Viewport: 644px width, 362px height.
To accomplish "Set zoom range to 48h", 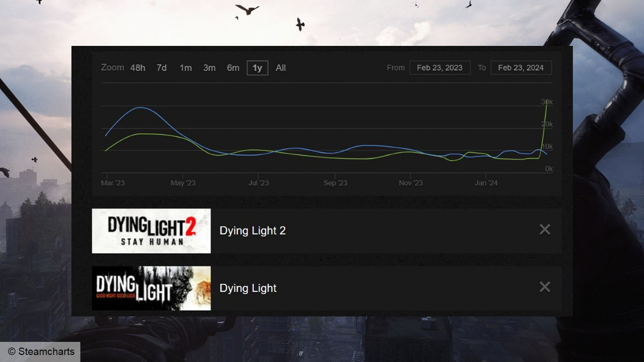I will pyautogui.click(x=138, y=68).
